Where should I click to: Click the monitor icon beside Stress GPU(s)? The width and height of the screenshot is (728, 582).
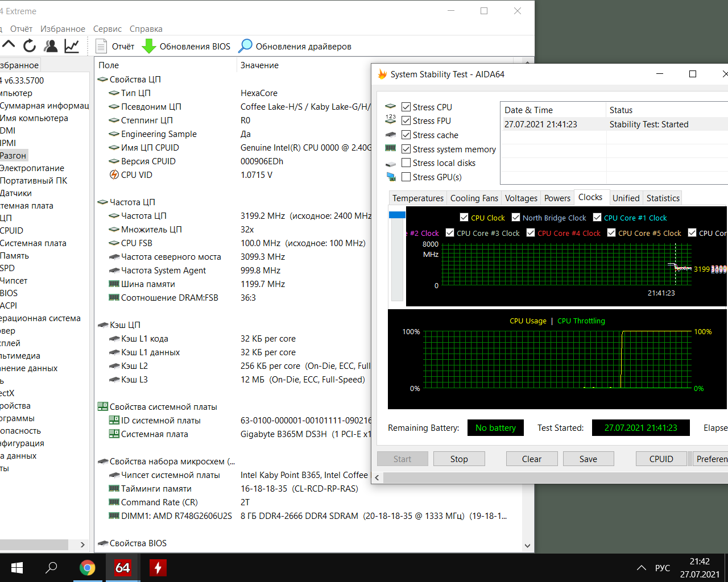coord(390,177)
